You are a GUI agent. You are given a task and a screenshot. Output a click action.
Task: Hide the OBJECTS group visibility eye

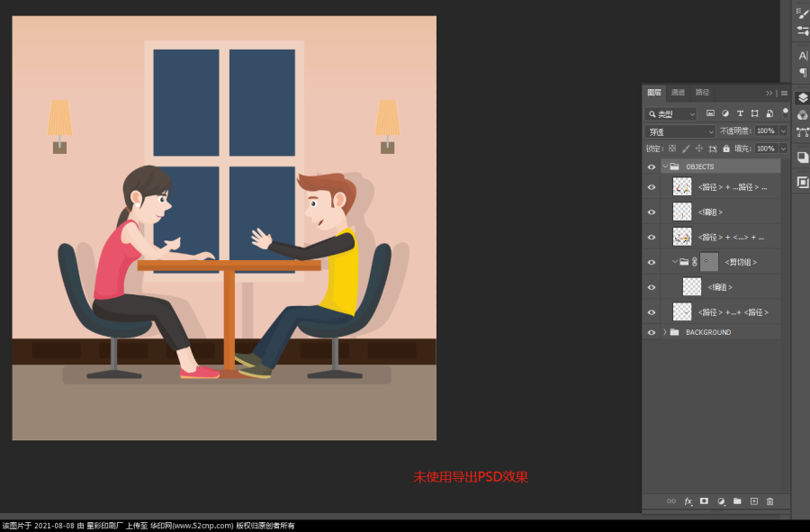point(652,167)
